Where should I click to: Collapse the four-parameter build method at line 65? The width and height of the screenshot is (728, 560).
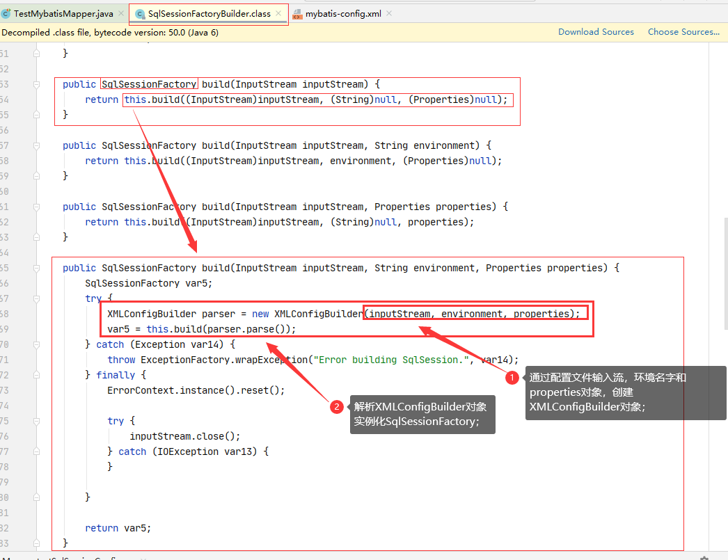[38, 268]
